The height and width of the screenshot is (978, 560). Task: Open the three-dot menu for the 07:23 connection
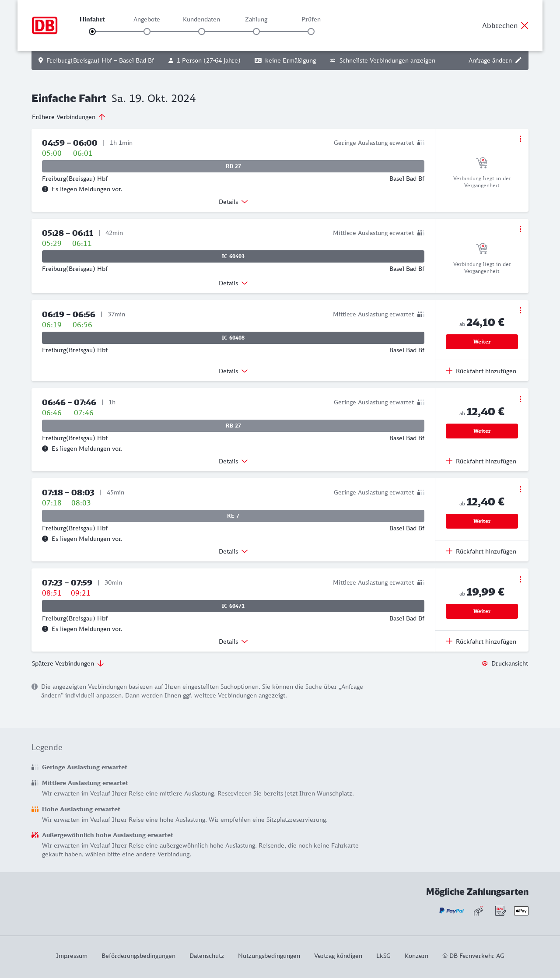point(520,579)
